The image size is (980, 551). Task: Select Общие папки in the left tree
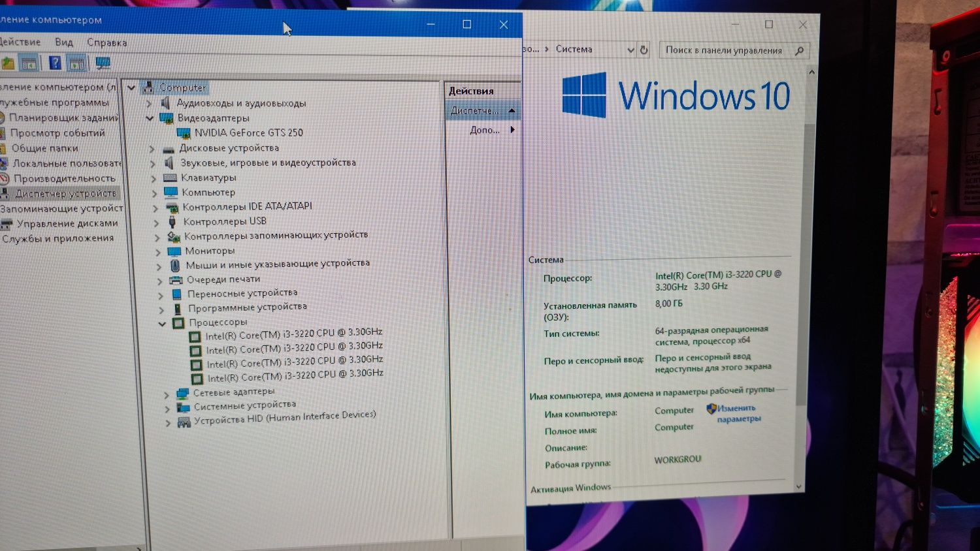pos(44,148)
